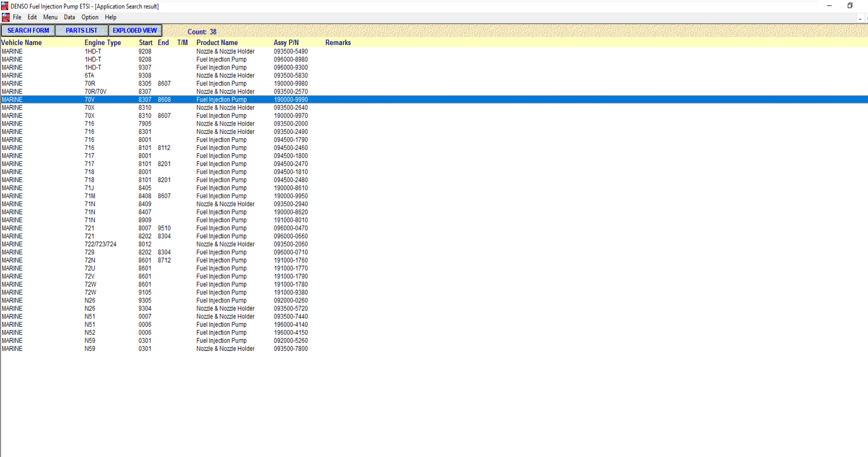Viewport: 868px width, 457px height.
Task: Click end date 8112
Action: (164, 148)
